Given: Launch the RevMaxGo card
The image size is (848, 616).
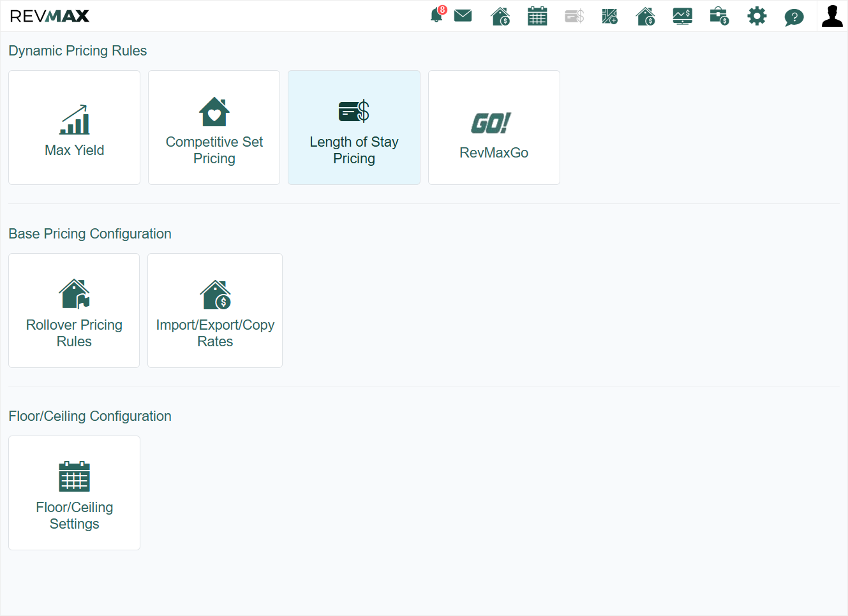Looking at the screenshot, I should point(494,128).
